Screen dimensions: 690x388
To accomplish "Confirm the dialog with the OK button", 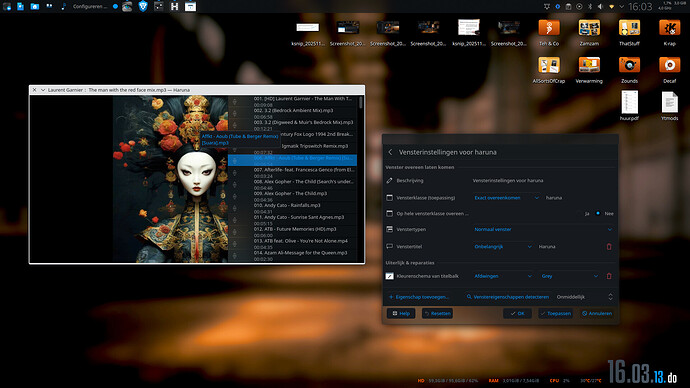I will pyautogui.click(x=518, y=313).
